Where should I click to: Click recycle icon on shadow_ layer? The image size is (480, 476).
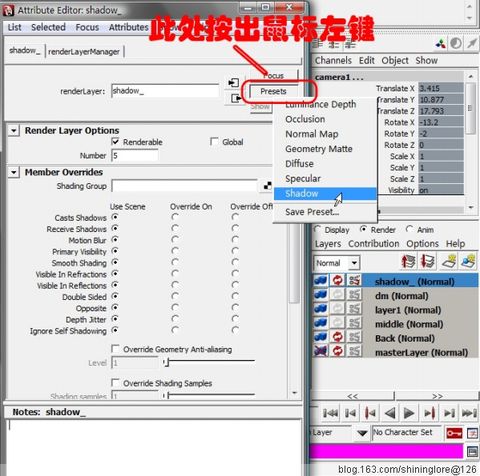click(337, 281)
